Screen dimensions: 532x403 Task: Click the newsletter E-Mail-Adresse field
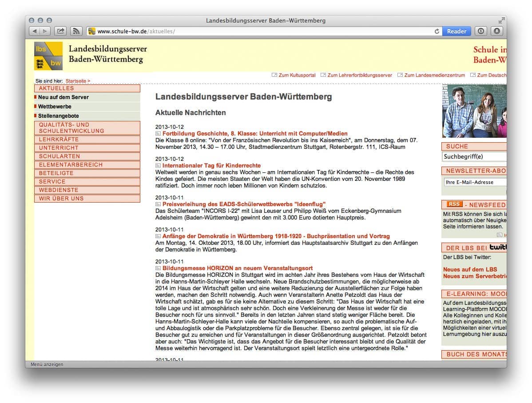click(x=474, y=182)
